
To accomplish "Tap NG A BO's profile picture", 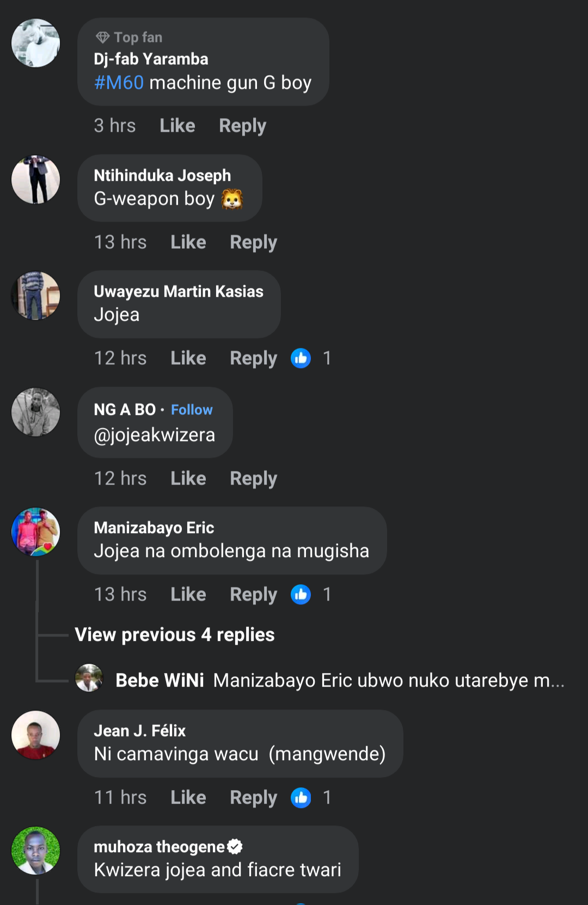I will tap(36, 412).
